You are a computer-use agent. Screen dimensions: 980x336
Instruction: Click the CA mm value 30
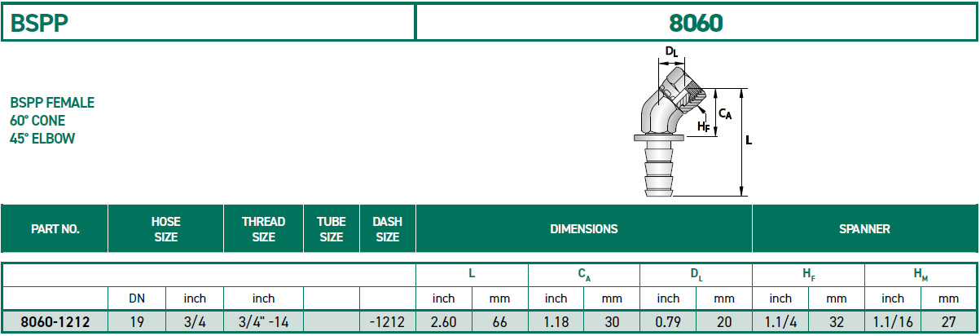pos(612,322)
